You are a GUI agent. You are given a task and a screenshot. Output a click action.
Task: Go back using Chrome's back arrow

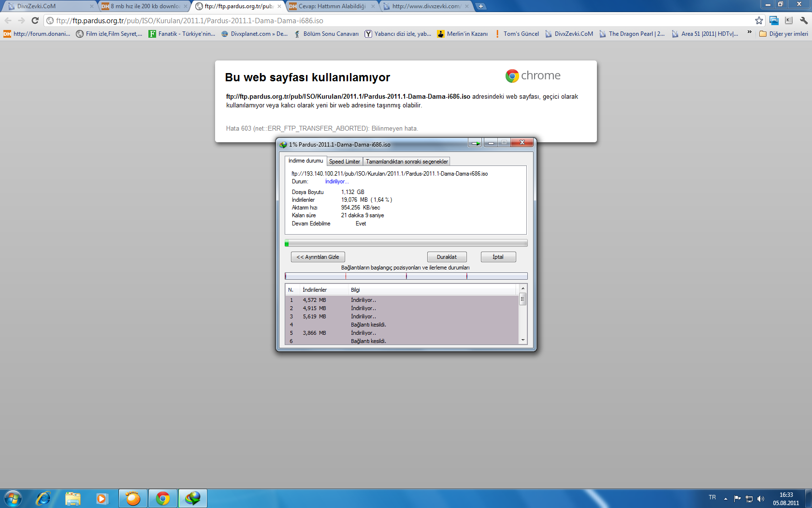[8, 20]
